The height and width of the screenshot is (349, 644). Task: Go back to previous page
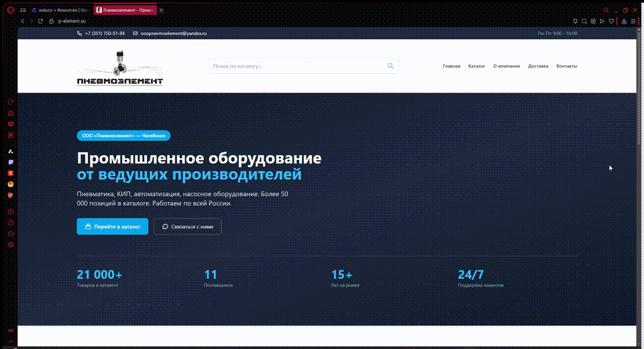[23, 21]
